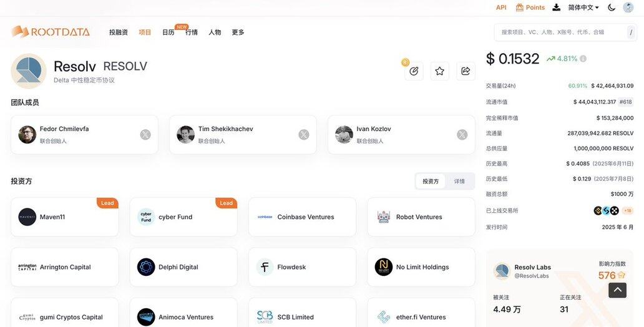This screenshot has height=327, width=644.
Task: Open the Points rewards link
Action: click(x=530, y=7)
